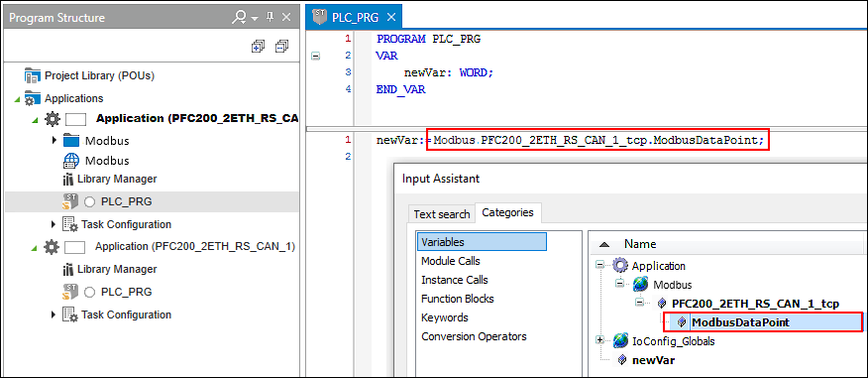Image resolution: width=868 pixels, height=378 pixels.
Task: Open Library Manager under the second Application
Action: [x=110, y=270]
